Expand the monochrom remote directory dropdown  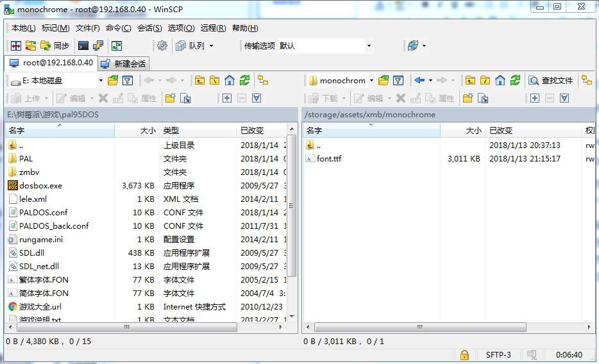click(x=371, y=81)
